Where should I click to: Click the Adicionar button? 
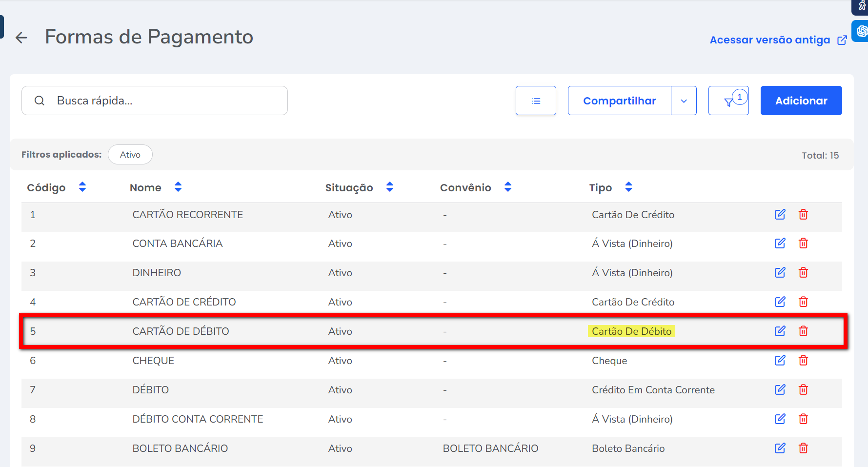point(801,101)
